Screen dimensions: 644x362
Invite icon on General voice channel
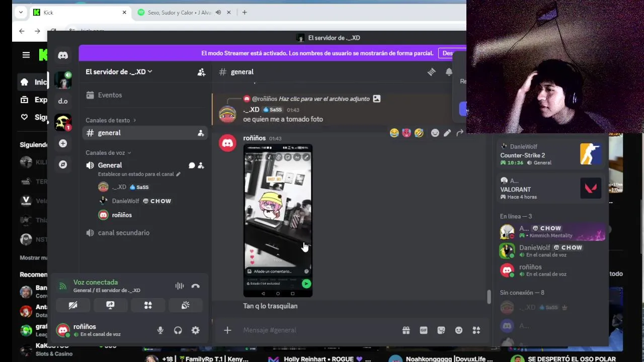pos(201,165)
